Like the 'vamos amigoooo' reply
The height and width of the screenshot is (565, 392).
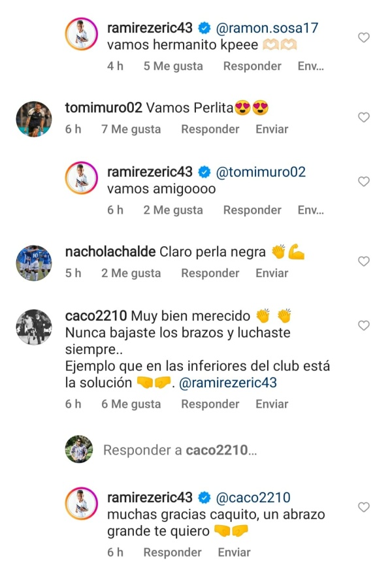[364, 182]
